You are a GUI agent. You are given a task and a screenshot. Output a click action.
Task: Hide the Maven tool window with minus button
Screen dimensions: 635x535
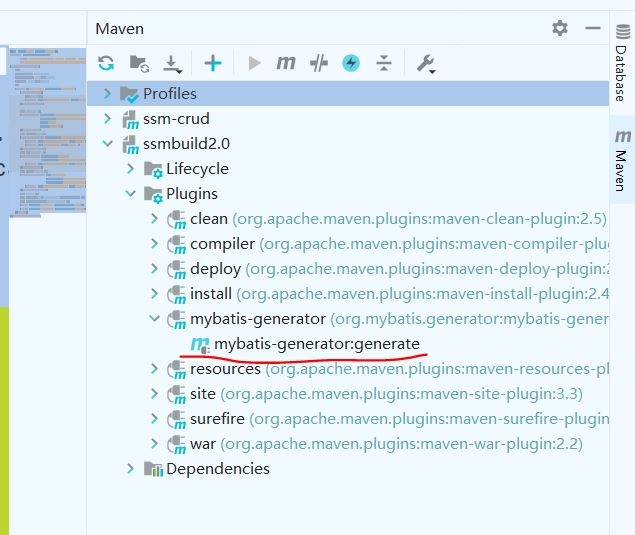[x=593, y=28]
